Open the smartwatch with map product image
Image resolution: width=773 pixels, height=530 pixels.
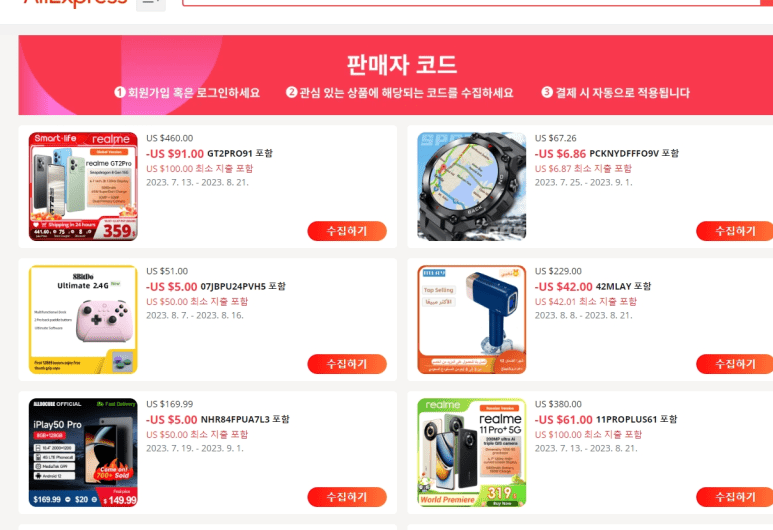point(472,186)
